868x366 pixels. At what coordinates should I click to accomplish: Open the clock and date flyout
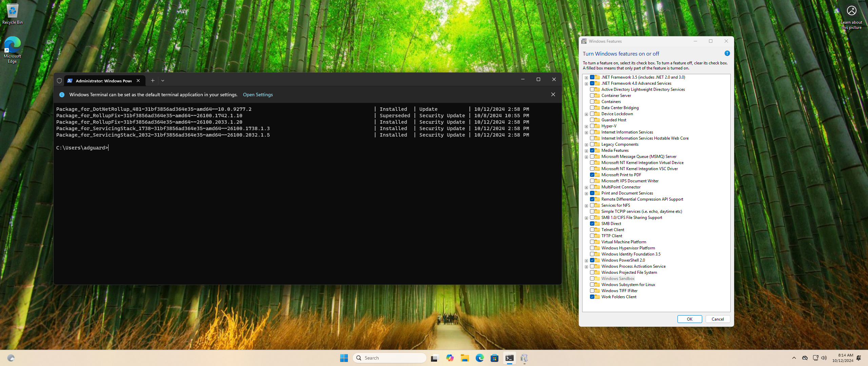click(x=843, y=358)
